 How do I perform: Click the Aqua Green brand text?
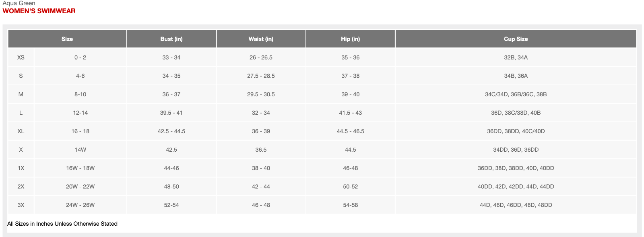point(19,3)
